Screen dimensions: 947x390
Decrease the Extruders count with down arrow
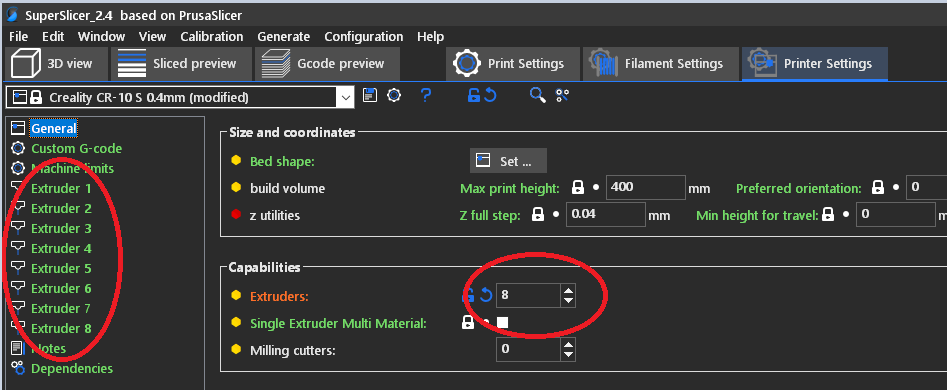568,301
